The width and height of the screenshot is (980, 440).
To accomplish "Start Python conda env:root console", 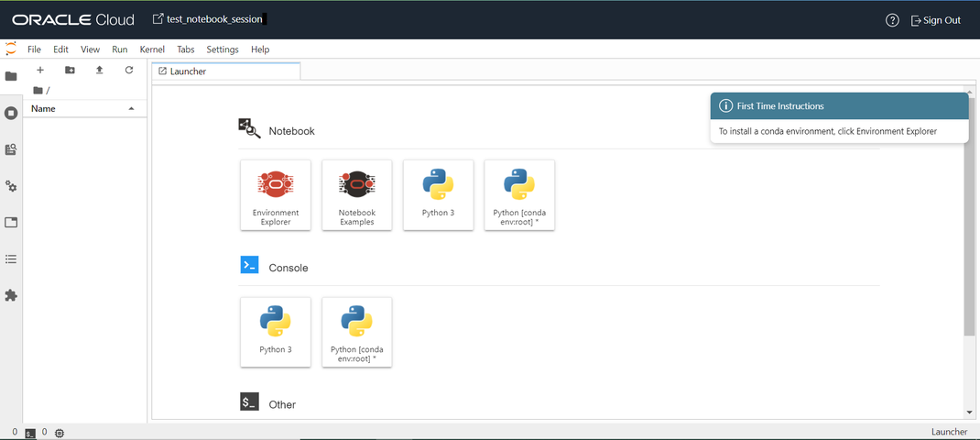I will pyautogui.click(x=357, y=332).
